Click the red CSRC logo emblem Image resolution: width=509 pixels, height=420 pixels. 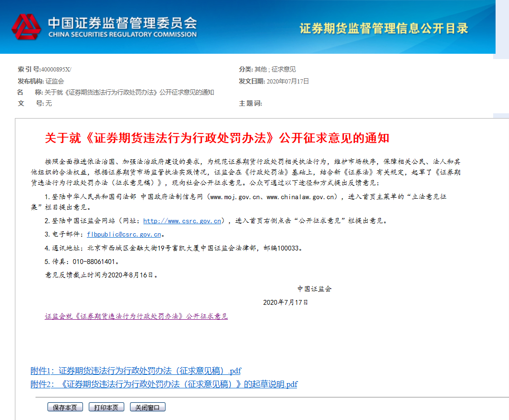tap(27, 27)
